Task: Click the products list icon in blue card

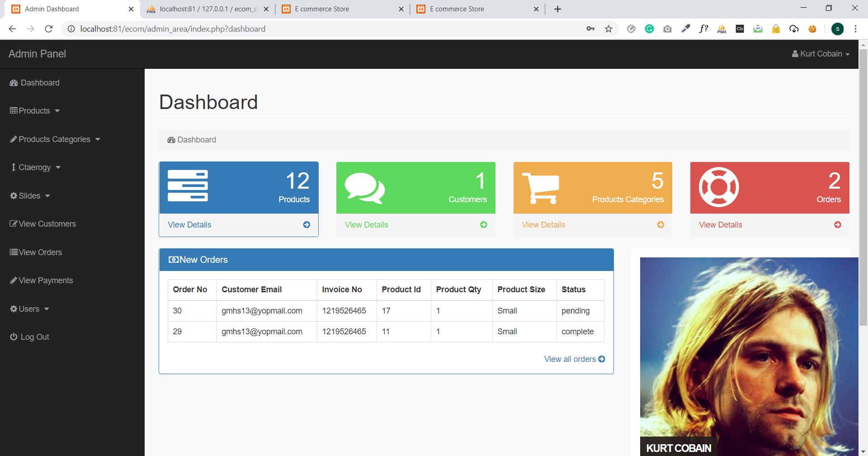Action: point(188,185)
